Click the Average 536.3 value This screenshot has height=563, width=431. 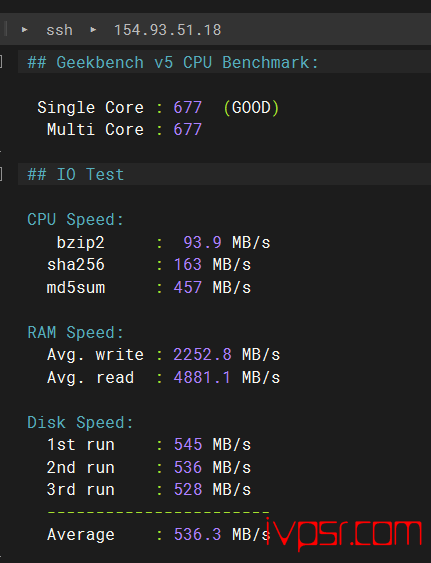coord(197,534)
